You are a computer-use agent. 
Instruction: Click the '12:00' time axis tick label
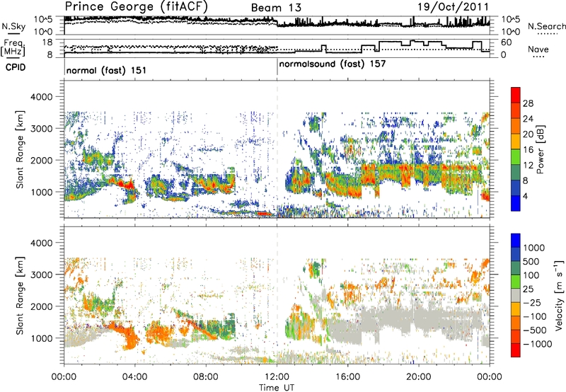click(277, 377)
